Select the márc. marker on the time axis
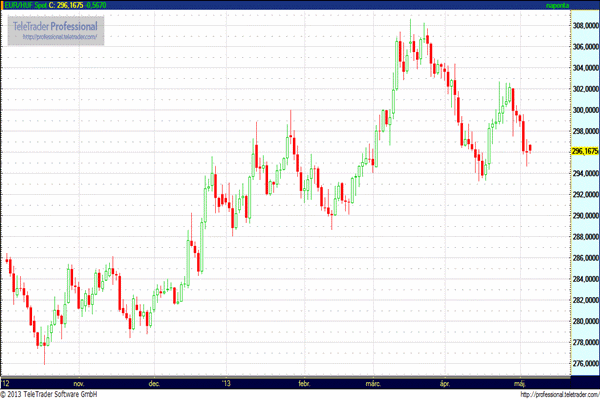This screenshot has width=600, height=400. pos(373,383)
